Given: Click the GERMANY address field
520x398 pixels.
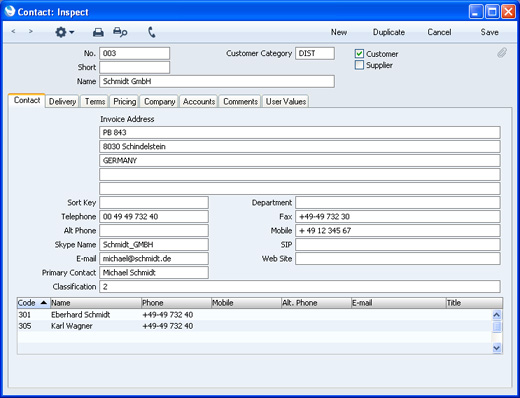Looking at the screenshot, I should click(x=300, y=160).
